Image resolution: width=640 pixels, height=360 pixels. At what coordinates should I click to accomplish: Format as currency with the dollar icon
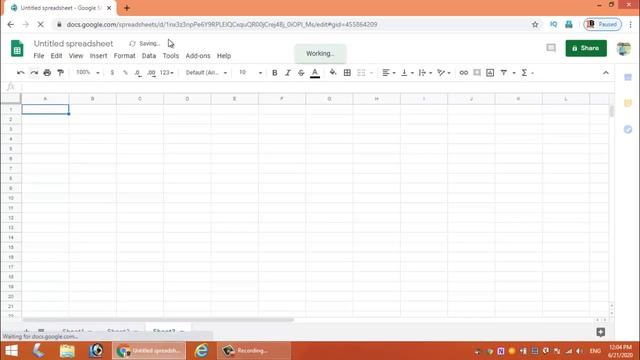(x=112, y=73)
